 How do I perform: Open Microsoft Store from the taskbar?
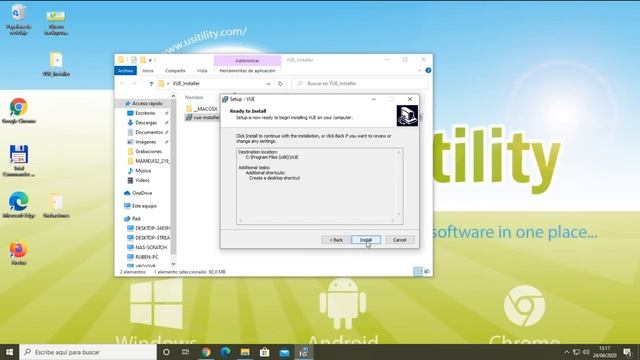pyautogui.click(x=264, y=352)
